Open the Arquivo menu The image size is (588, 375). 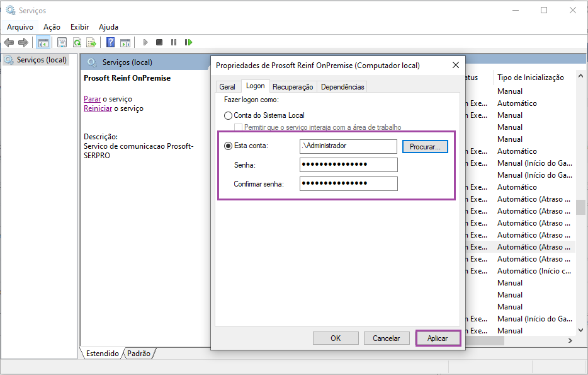point(20,27)
